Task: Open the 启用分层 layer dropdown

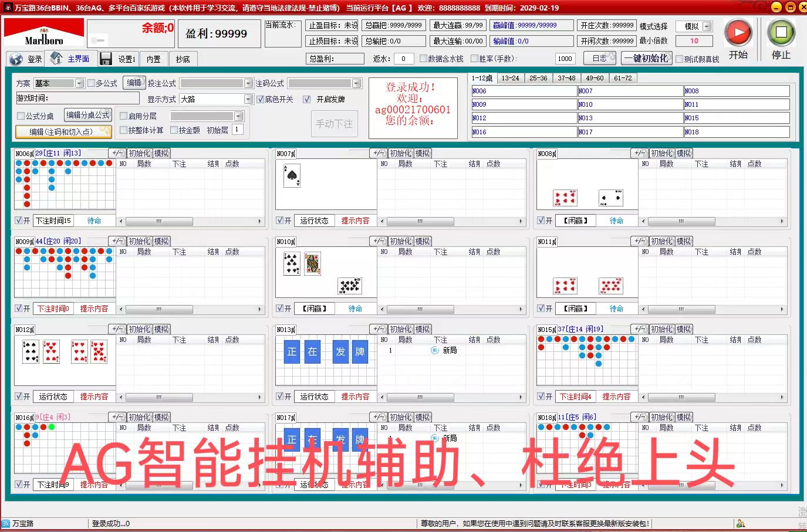Action: pyautogui.click(x=238, y=116)
